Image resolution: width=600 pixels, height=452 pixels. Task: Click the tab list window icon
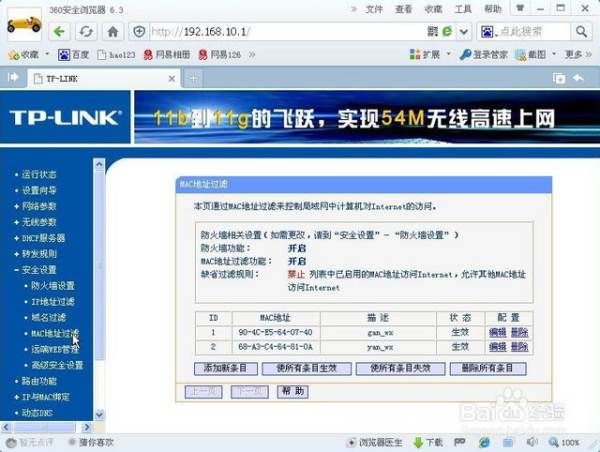pos(559,78)
